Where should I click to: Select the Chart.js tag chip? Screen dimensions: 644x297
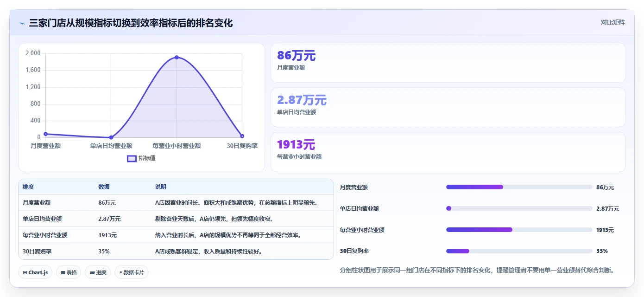tap(36, 272)
